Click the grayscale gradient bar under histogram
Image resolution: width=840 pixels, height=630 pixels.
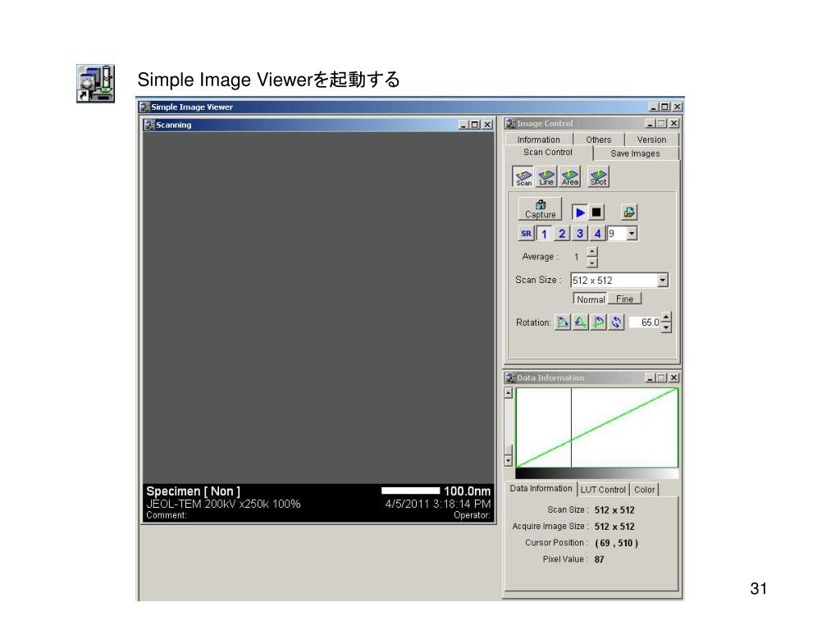point(597,473)
